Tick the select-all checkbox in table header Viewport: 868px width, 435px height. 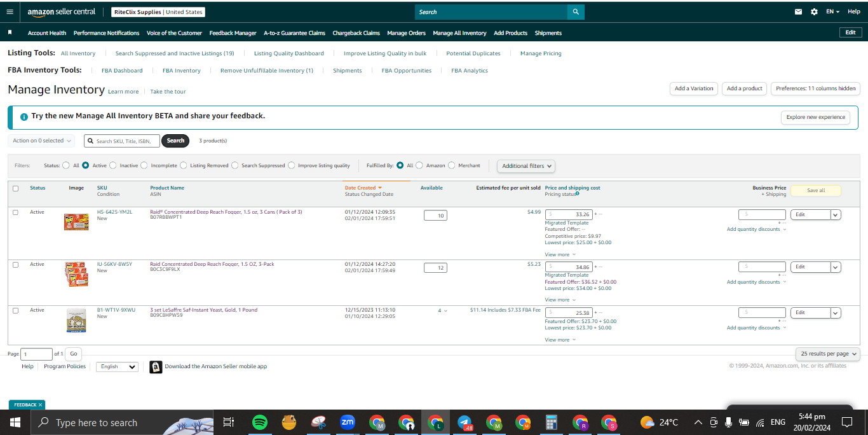pyautogui.click(x=15, y=188)
